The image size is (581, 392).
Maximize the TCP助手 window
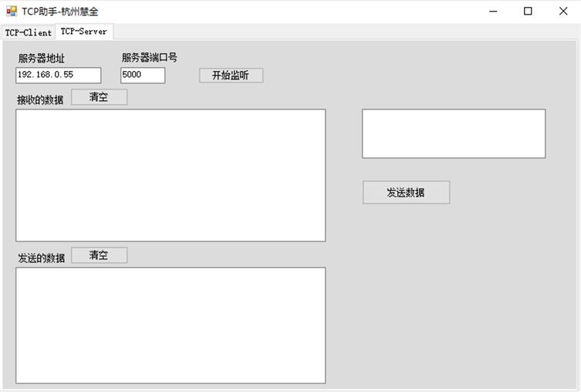(x=528, y=12)
